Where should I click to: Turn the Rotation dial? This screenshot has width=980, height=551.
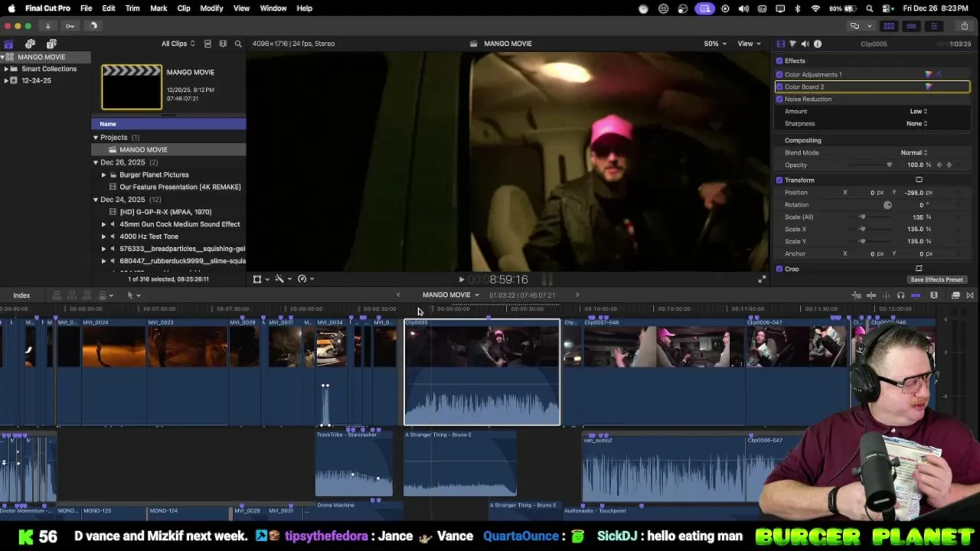tap(887, 204)
